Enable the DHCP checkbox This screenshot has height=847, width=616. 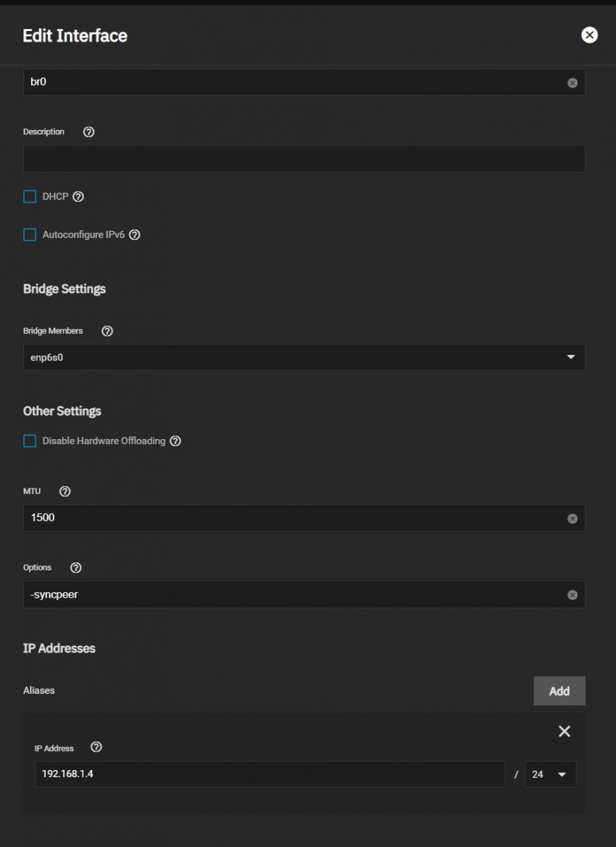30,197
